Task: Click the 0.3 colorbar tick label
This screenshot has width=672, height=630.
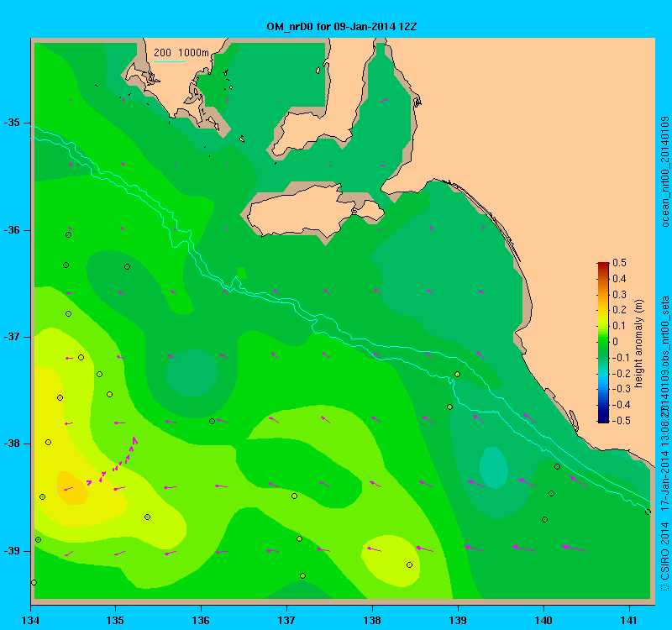Action: pyautogui.click(x=619, y=295)
